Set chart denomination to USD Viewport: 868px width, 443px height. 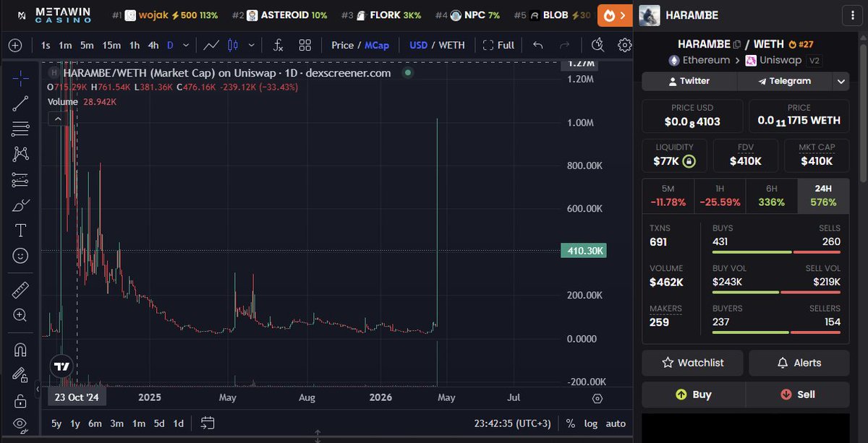[x=418, y=46]
